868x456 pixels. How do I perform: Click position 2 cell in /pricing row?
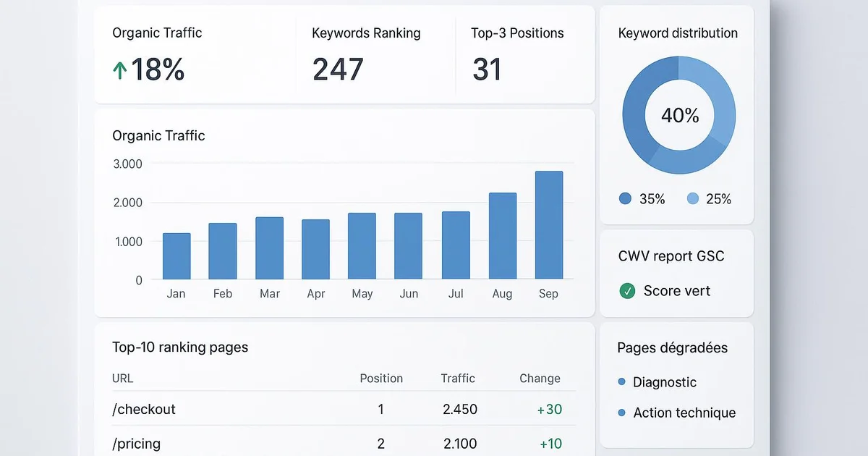point(381,443)
